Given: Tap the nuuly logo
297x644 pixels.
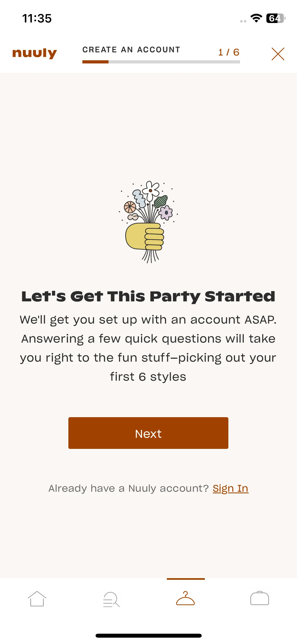Looking at the screenshot, I should pos(35,53).
